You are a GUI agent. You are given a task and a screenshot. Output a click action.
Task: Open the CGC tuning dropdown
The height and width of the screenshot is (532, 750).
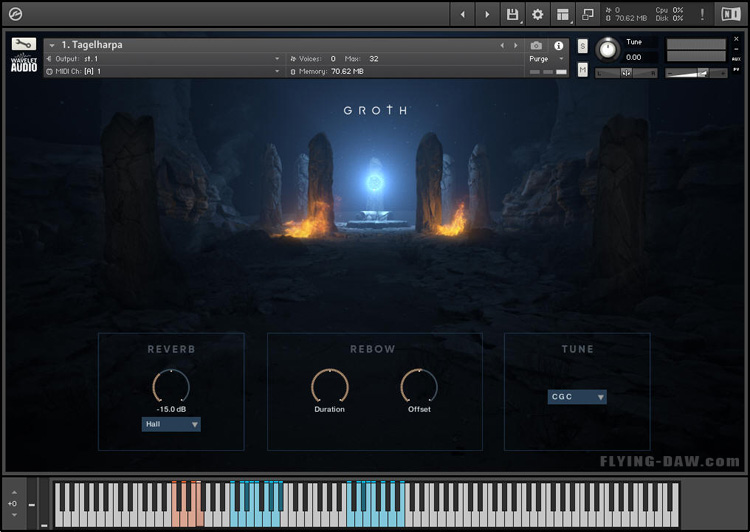pyautogui.click(x=577, y=397)
